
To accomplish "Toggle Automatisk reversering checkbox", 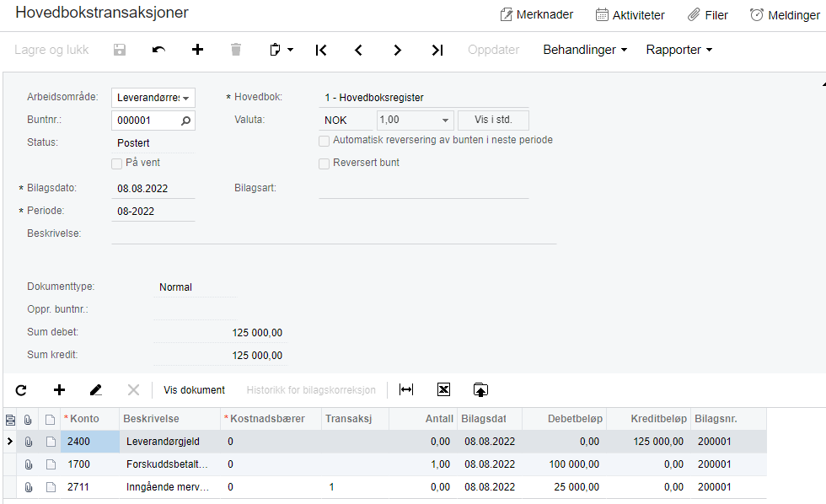I will coord(324,141).
